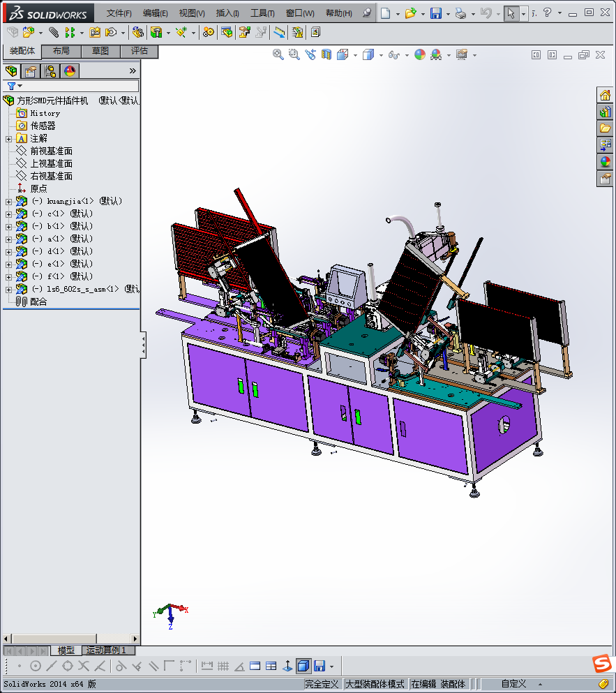Toggle Hide/Show Items glasses icon
Viewport: 616px width, 693px height.
[x=393, y=54]
